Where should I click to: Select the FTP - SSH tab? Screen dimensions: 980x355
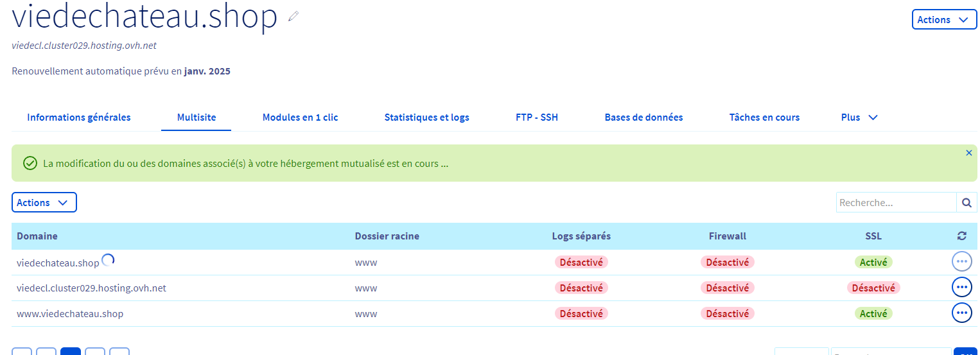click(x=537, y=117)
